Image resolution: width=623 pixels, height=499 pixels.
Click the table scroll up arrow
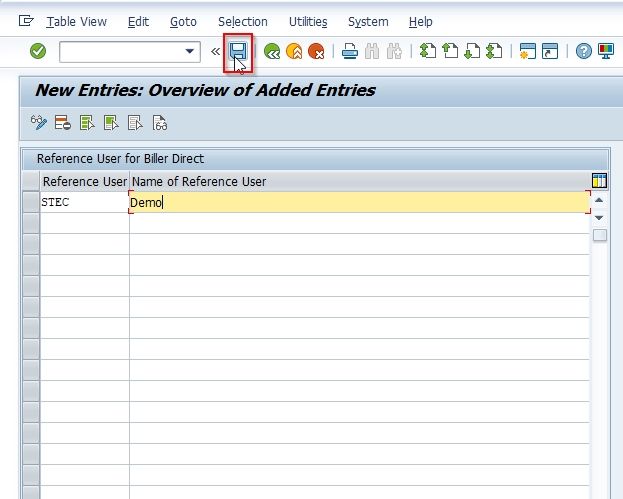click(x=599, y=200)
